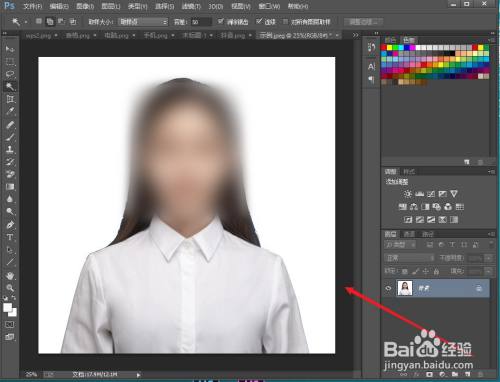Add Color Balance adjustment
This screenshot has height=382, width=500.
[x=414, y=207]
